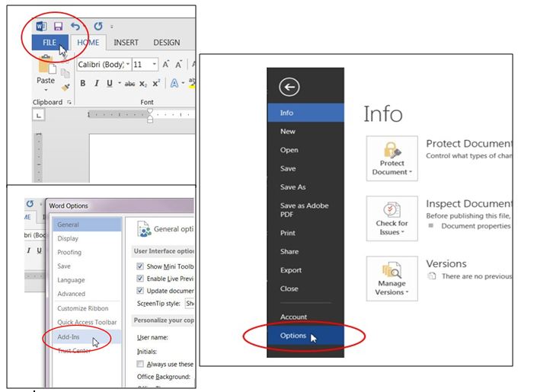The height and width of the screenshot is (392, 534).
Task: Toggle Underline formatting
Action: (110, 84)
